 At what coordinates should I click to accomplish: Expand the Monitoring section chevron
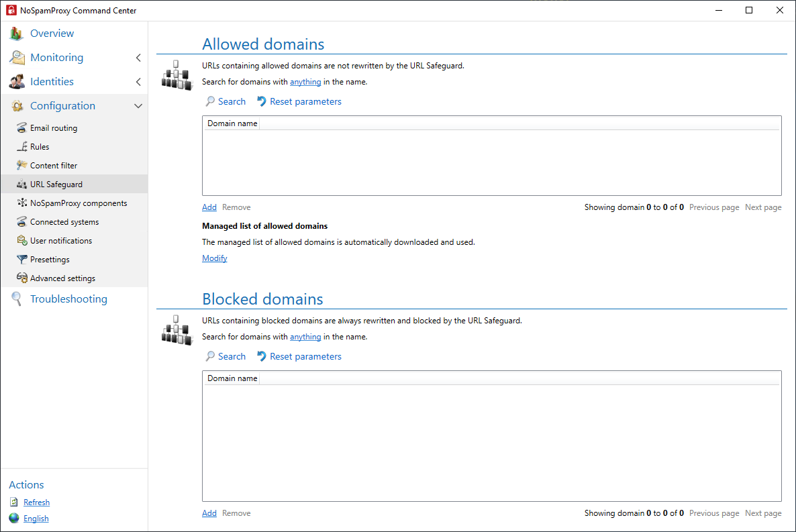pyautogui.click(x=138, y=58)
